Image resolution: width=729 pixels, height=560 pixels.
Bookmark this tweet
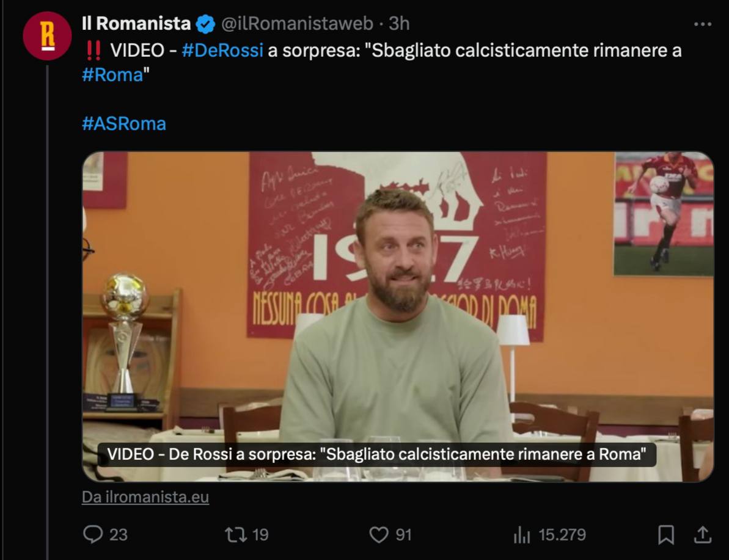pos(666,534)
